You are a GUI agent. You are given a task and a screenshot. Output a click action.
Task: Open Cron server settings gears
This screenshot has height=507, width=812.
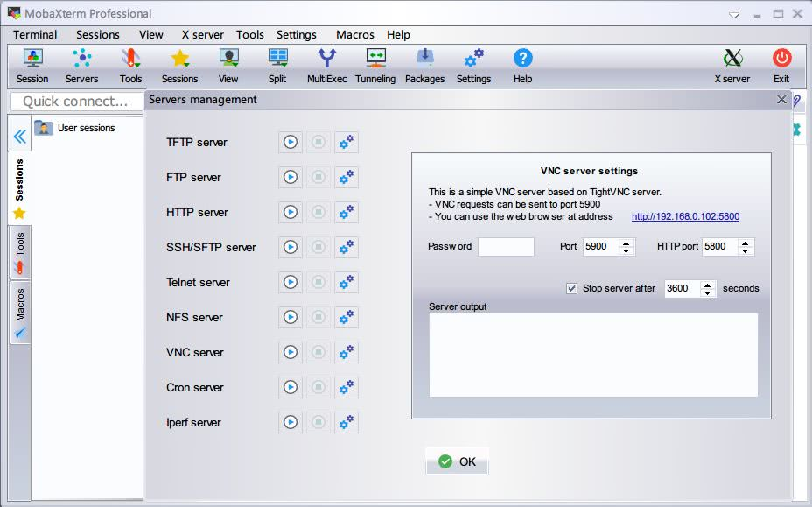346,387
